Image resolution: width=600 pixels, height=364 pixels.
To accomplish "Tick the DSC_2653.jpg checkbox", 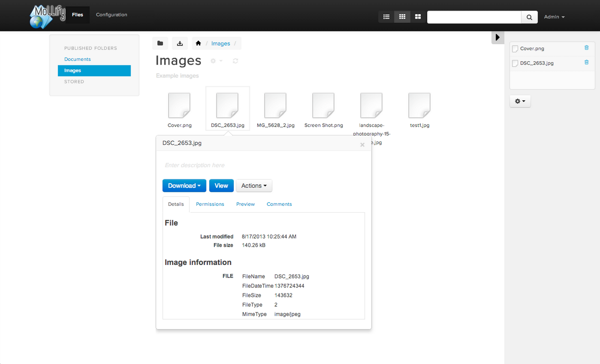I will (515, 63).
